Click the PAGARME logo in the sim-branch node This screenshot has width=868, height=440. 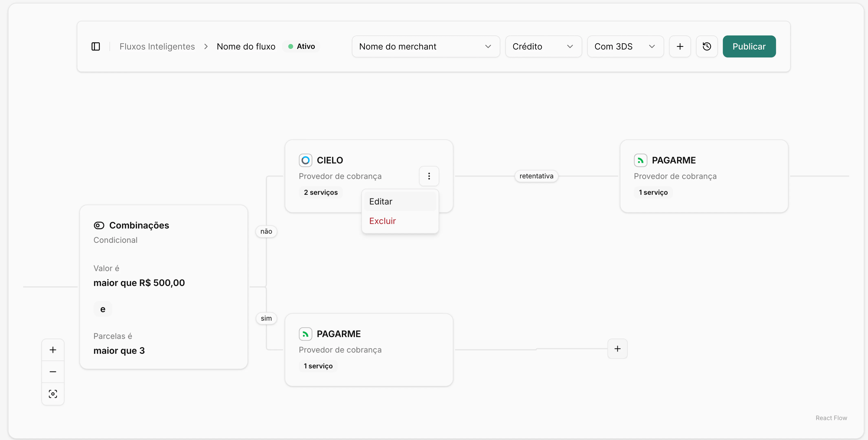coord(305,334)
